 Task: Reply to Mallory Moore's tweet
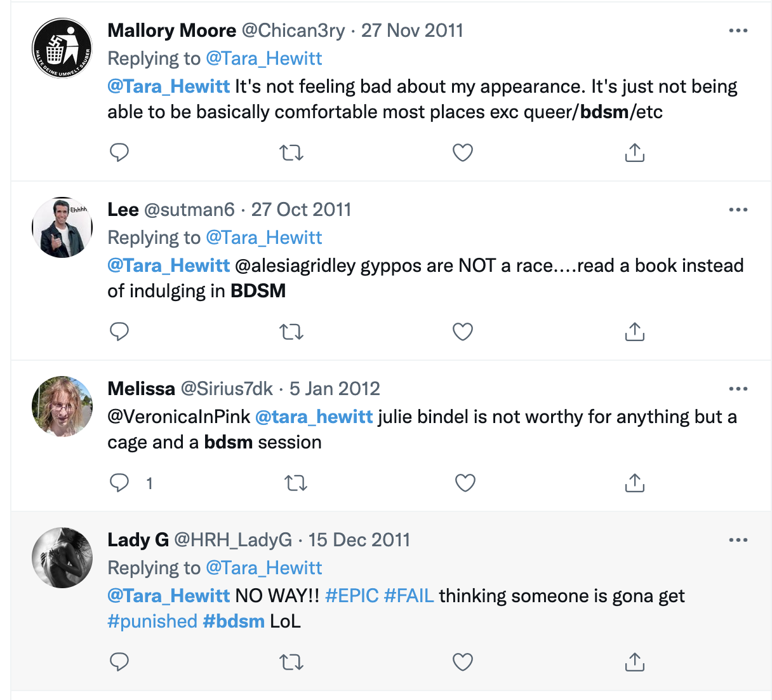119,152
